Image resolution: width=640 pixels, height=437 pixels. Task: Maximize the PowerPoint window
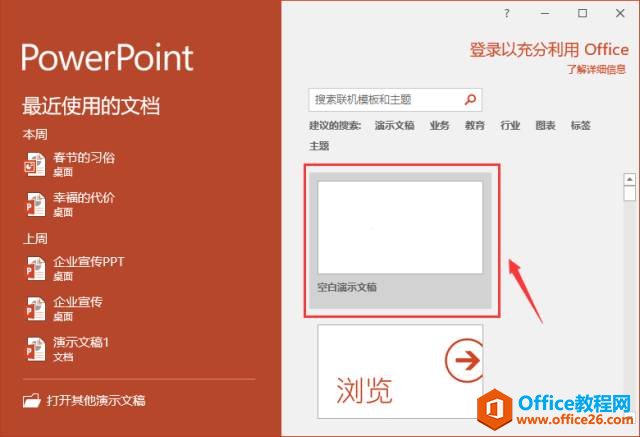582,13
